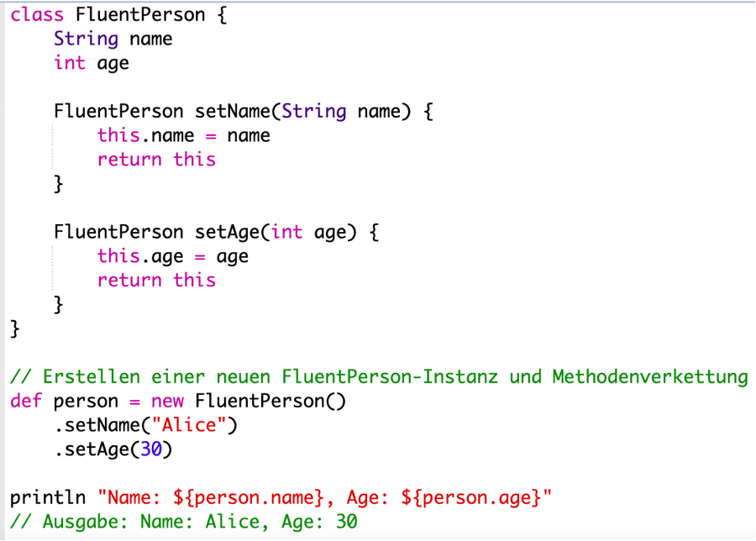The height and width of the screenshot is (541, 756).
Task: Click 'return this' inside the setName method
Action: coord(156,160)
